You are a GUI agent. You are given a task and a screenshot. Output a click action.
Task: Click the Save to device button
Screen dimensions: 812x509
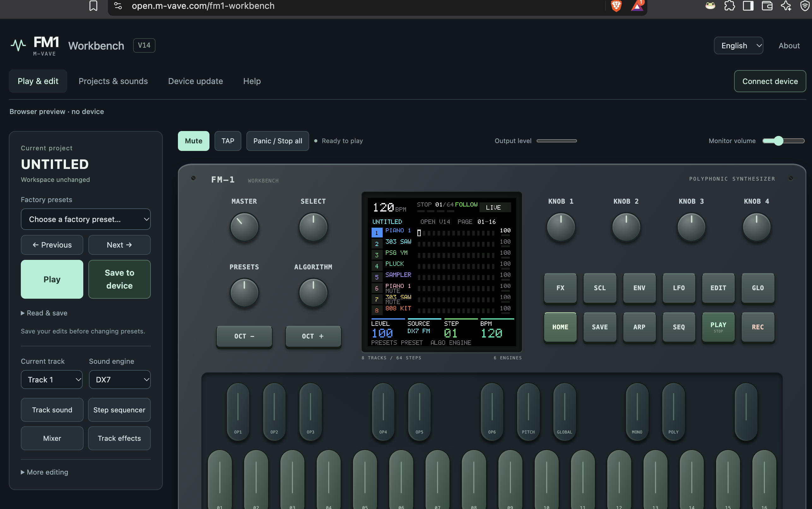pos(119,279)
